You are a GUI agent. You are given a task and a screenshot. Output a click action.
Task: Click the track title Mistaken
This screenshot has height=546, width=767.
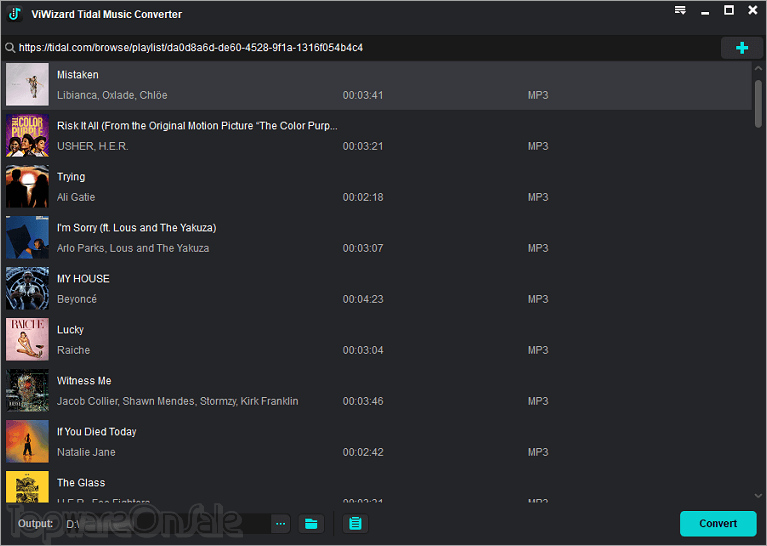tap(78, 75)
